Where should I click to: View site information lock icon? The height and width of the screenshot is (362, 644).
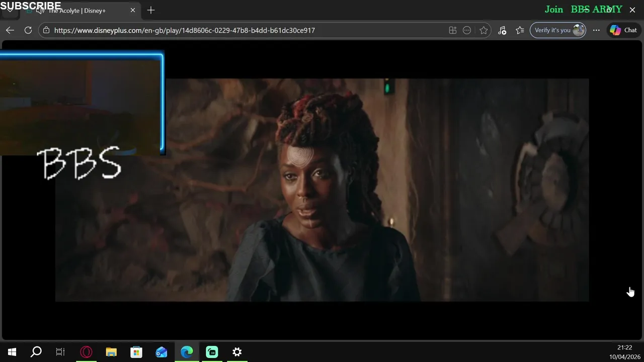46,30
